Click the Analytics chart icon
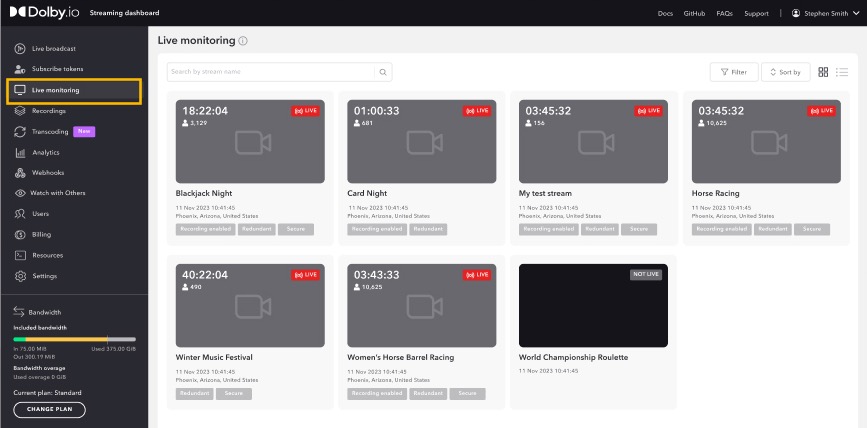Viewport: 867px width, 428px height. pyautogui.click(x=19, y=152)
